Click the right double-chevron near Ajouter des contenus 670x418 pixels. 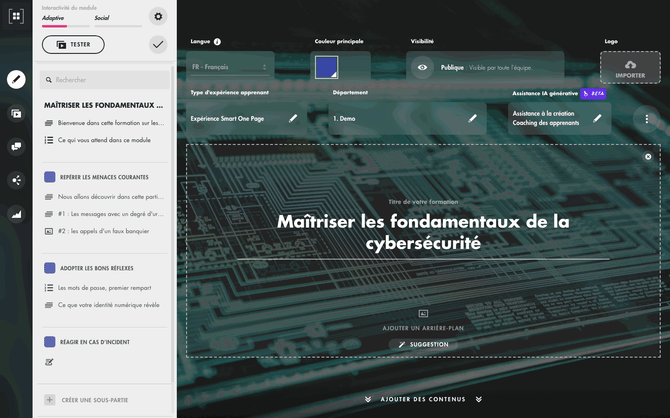tap(479, 399)
